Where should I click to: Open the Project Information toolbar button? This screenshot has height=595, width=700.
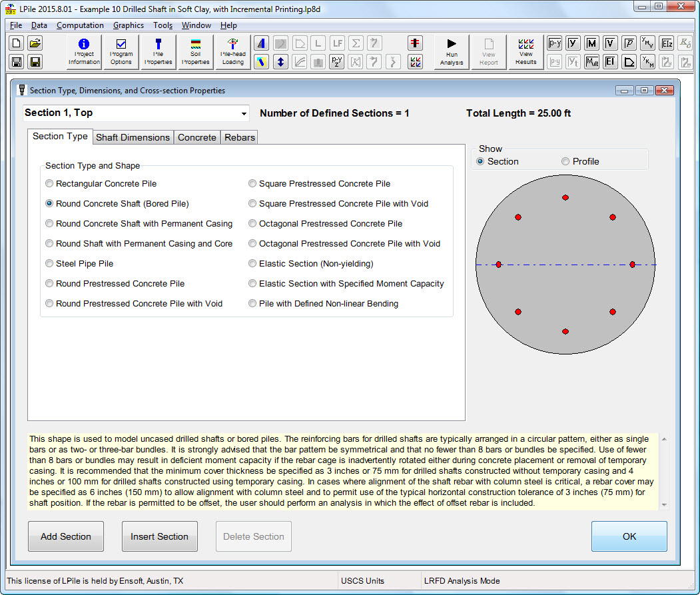(84, 52)
